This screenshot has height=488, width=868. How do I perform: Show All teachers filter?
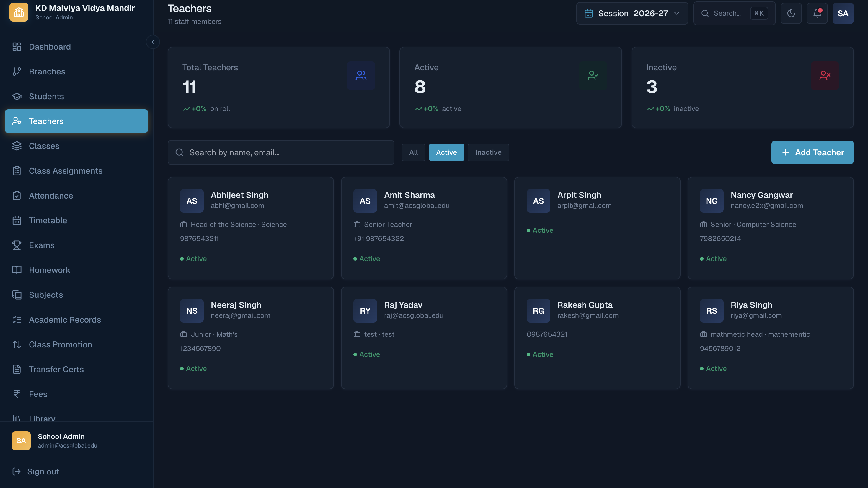tap(413, 152)
